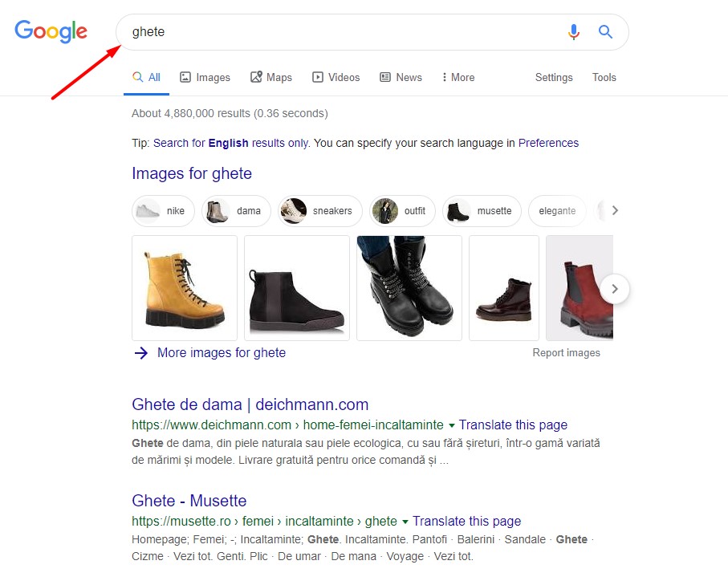
Task: Open the Videos tab
Action: tap(336, 78)
